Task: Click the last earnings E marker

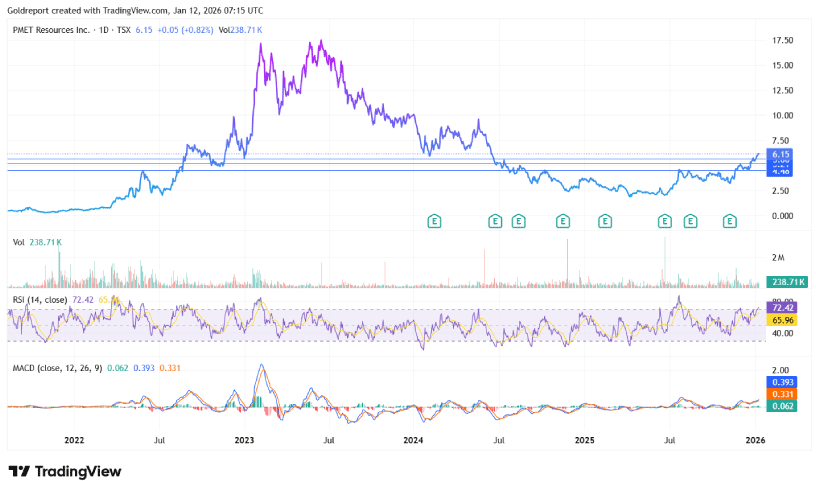Action: pyautogui.click(x=730, y=220)
